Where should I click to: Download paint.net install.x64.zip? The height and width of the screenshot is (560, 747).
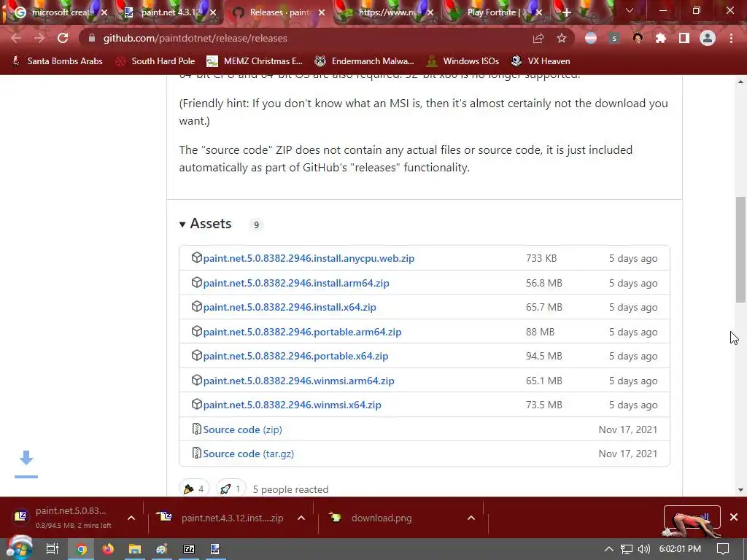[x=290, y=307]
